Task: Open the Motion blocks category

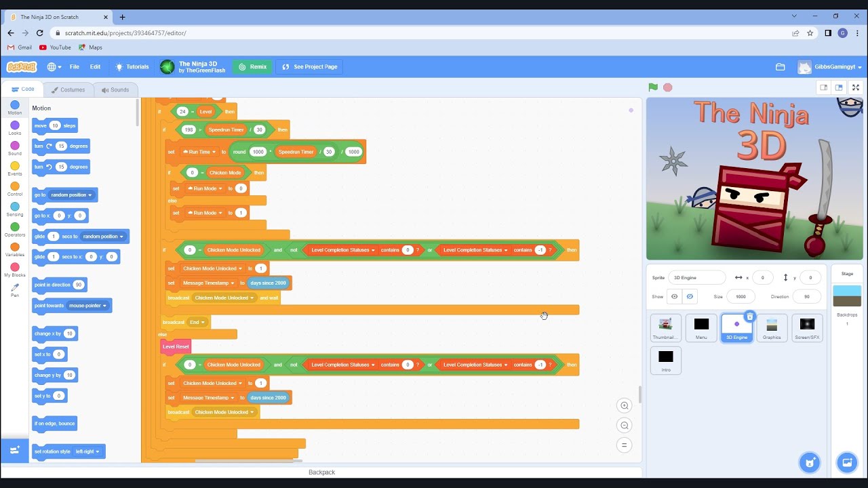Action: [15, 108]
